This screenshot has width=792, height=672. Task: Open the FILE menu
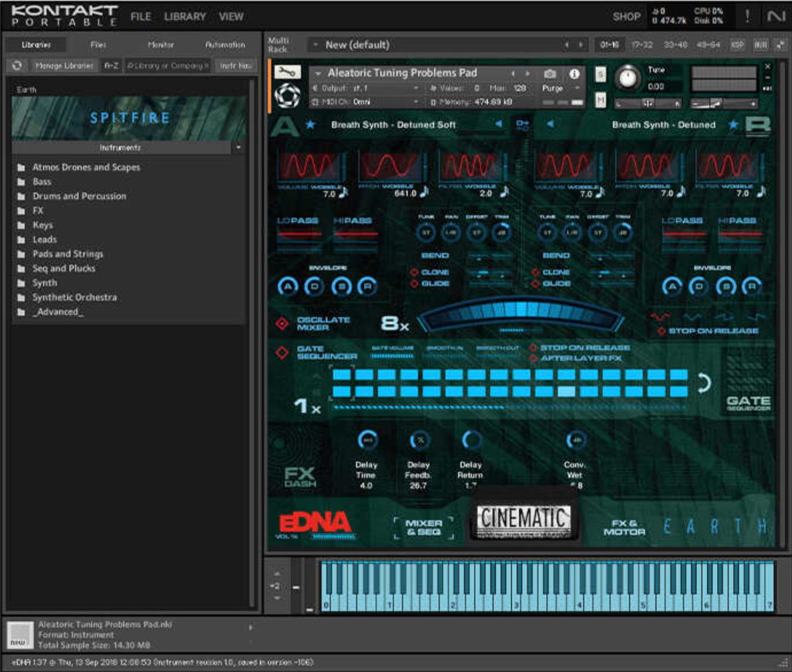pos(141,17)
